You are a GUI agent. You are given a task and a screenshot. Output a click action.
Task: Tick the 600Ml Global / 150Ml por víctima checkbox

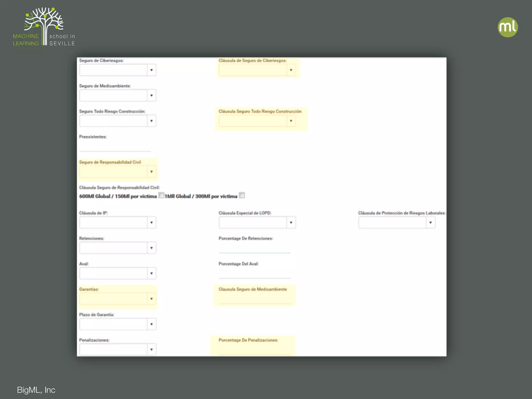(161, 195)
